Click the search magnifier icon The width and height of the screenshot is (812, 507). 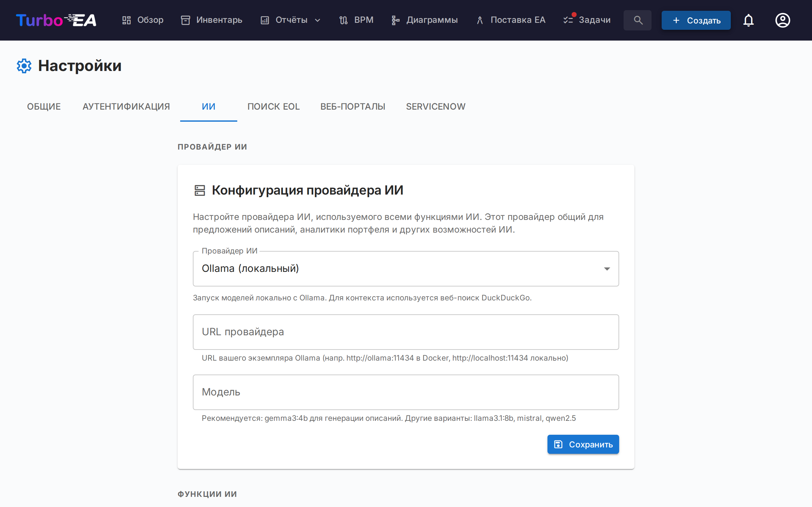point(637,20)
